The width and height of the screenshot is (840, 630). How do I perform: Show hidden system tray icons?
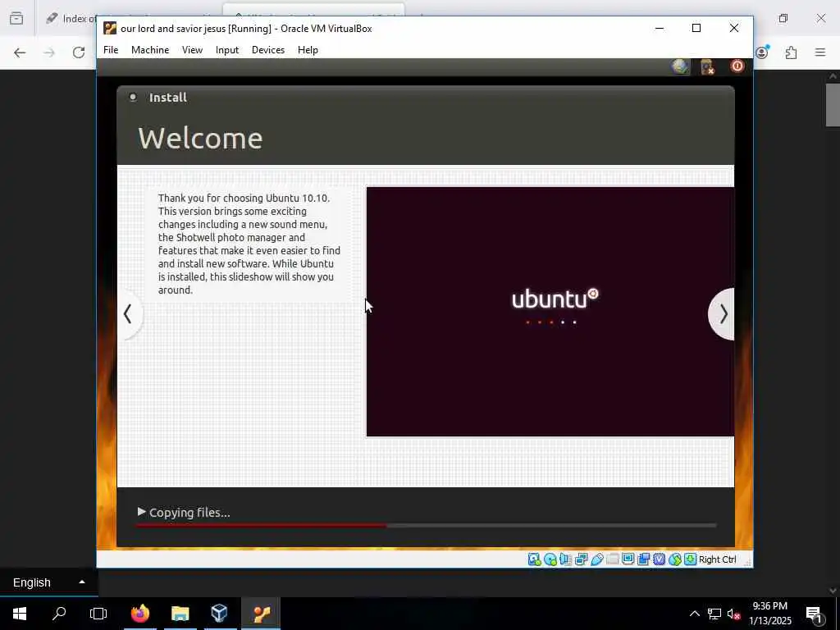tap(694, 614)
